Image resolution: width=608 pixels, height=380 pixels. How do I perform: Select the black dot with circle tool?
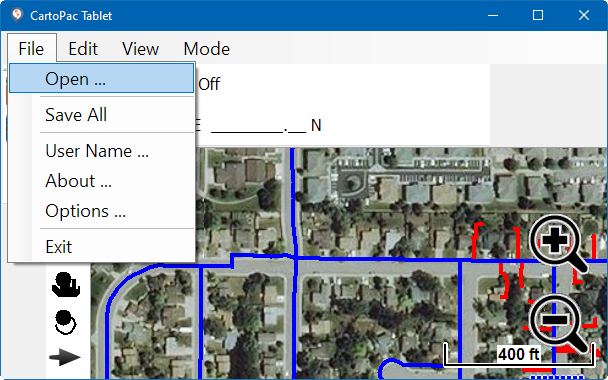pyautogui.click(x=65, y=322)
